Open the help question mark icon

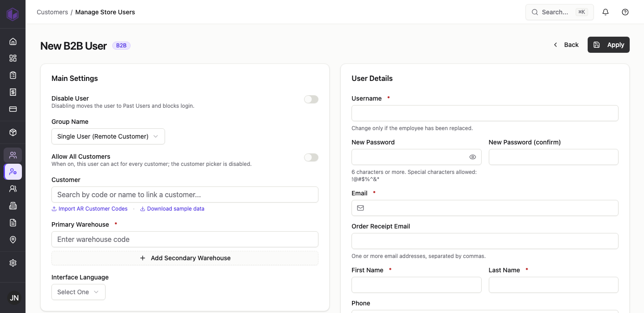click(625, 12)
